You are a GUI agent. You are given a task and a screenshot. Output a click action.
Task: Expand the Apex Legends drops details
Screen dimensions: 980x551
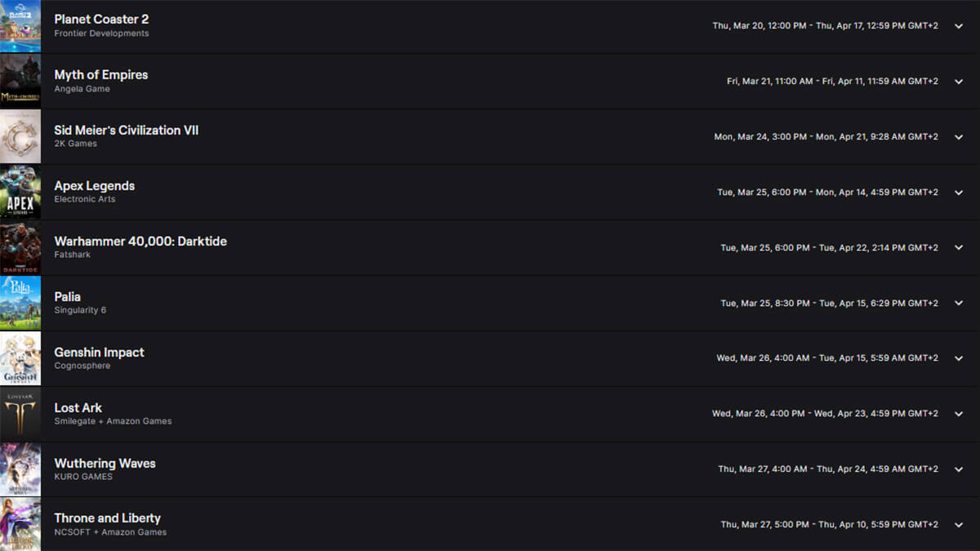pos(959,192)
